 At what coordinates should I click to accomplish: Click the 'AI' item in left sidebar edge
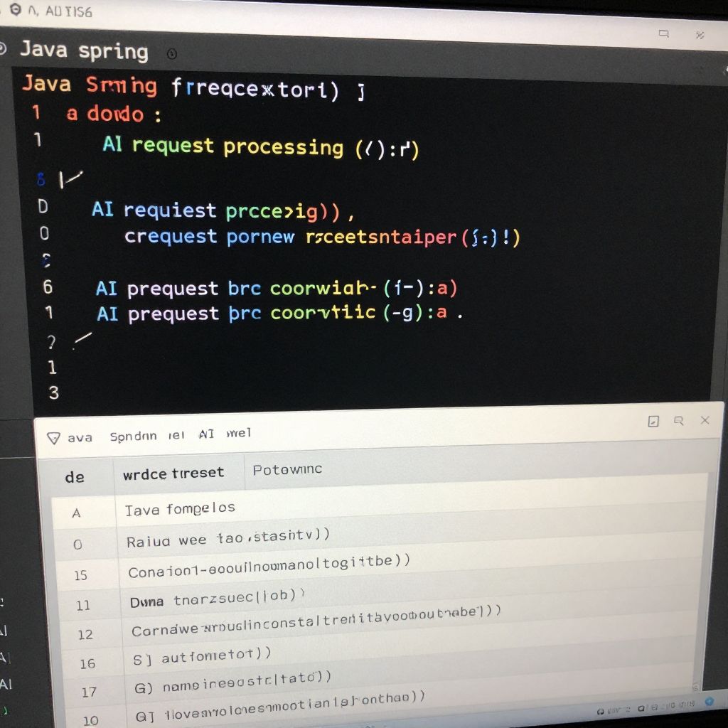6,684
